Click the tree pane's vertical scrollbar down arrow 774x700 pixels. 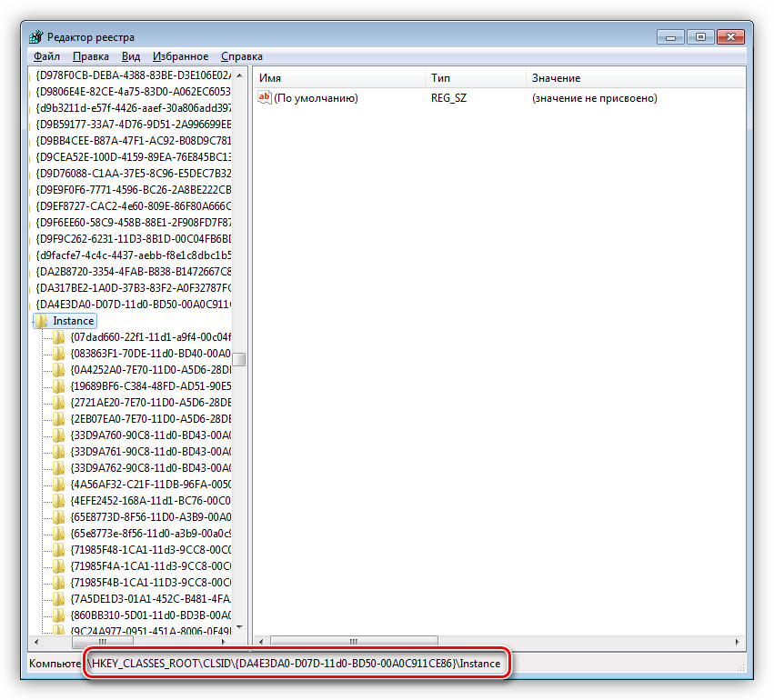(x=240, y=626)
